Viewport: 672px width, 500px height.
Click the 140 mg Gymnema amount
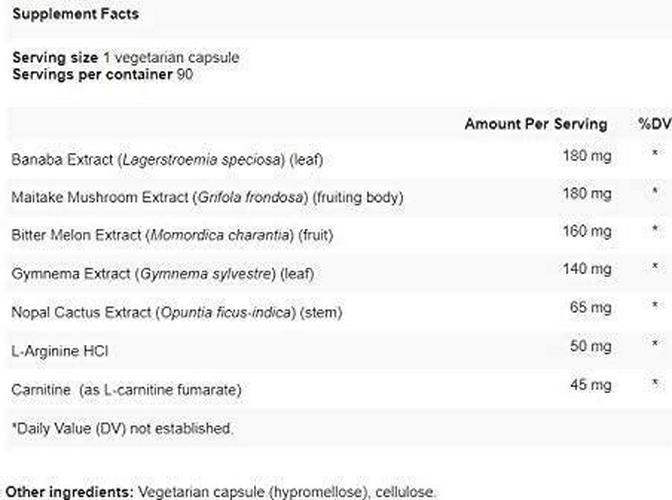(586, 270)
